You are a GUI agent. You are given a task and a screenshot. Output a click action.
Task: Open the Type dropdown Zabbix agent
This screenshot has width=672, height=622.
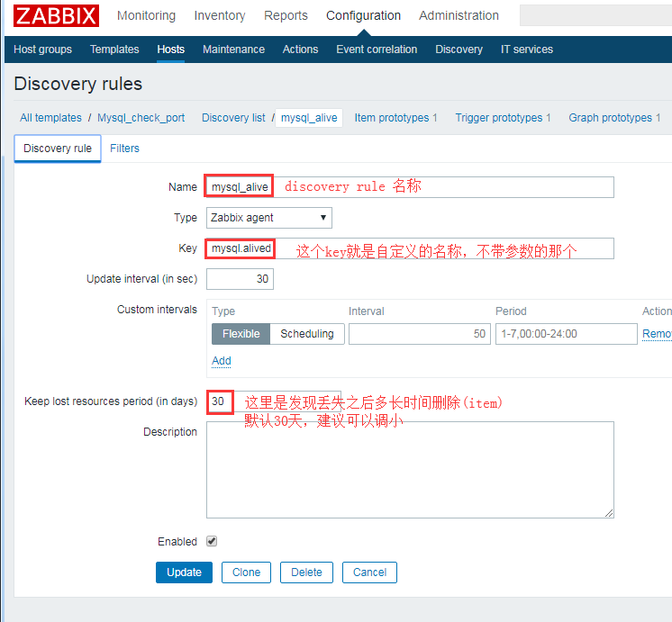[x=269, y=218]
